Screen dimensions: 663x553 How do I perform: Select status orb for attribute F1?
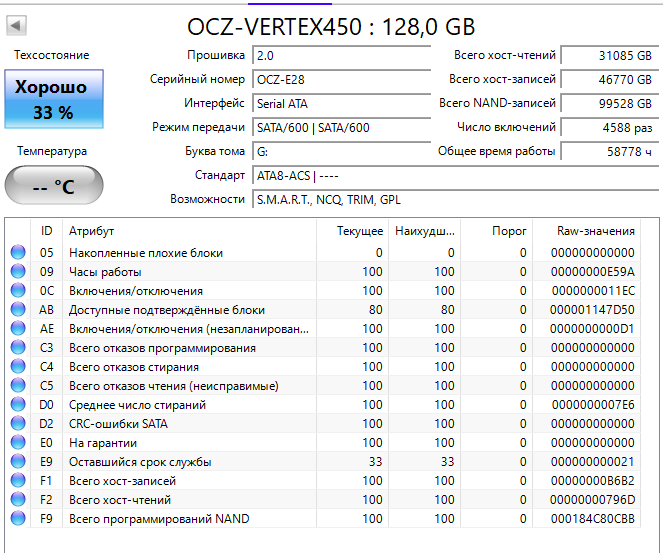(x=18, y=480)
